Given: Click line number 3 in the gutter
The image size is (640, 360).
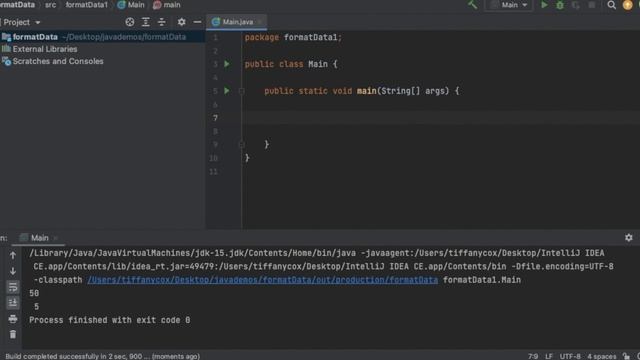Looking at the screenshot, I should pos(215,64).
